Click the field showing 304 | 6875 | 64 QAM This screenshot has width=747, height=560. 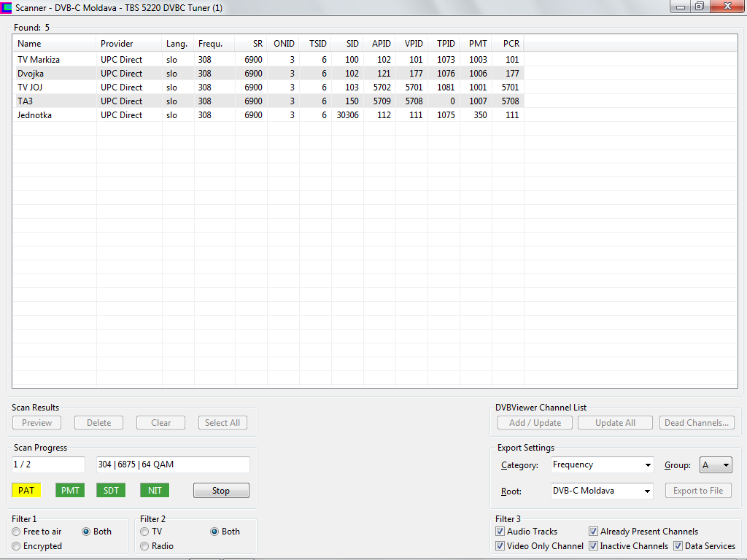click(173, 464)
